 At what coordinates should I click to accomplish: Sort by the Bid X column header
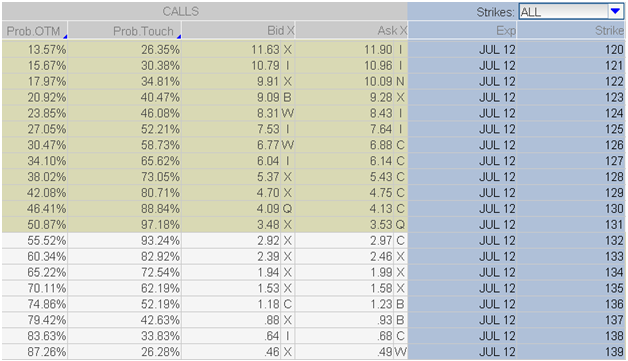pyautogui.click(x=238, y=31)
